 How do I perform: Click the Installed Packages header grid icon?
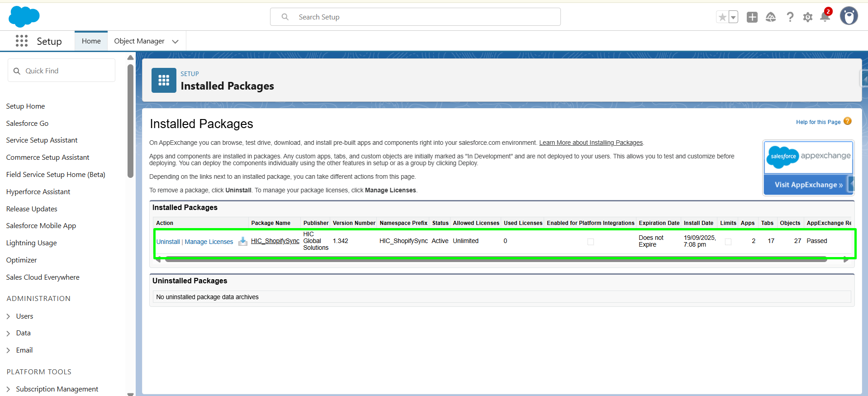coord(164,81)
